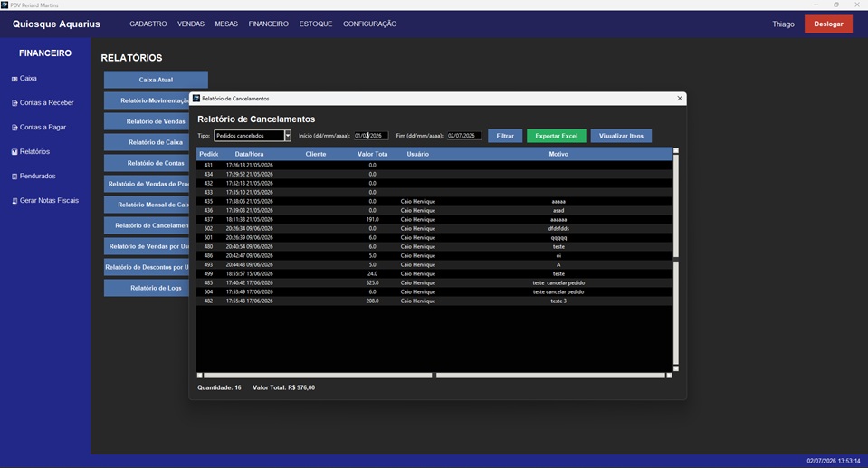The image size is (868, 468).
Task: Select the Relatórios sidebar icon
Action: tap(14, 152)
